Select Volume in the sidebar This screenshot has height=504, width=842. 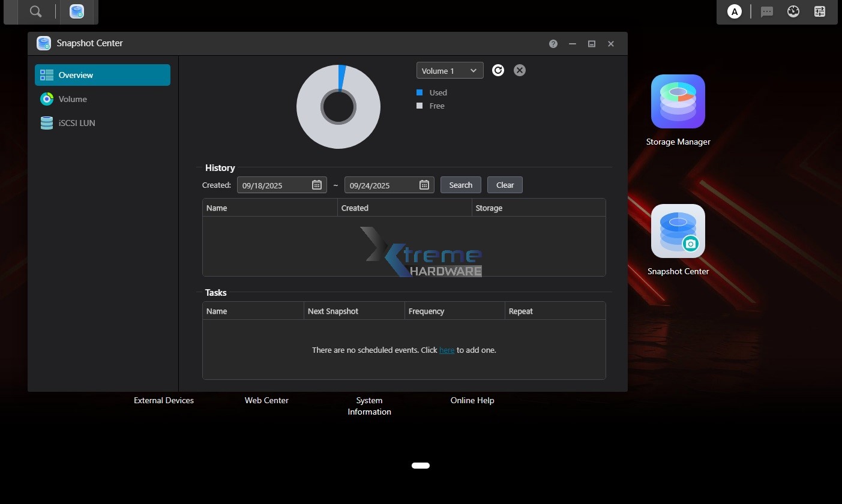tap(73, 99)
